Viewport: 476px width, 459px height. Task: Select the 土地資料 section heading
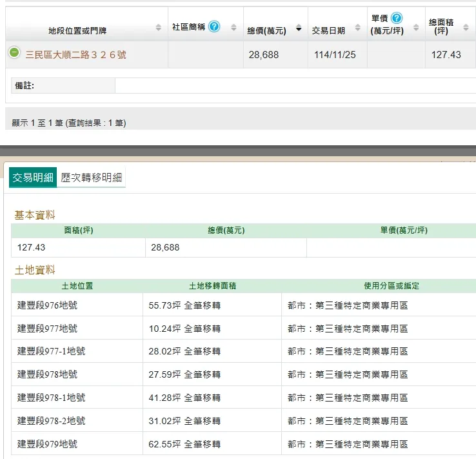pos(35,270)
